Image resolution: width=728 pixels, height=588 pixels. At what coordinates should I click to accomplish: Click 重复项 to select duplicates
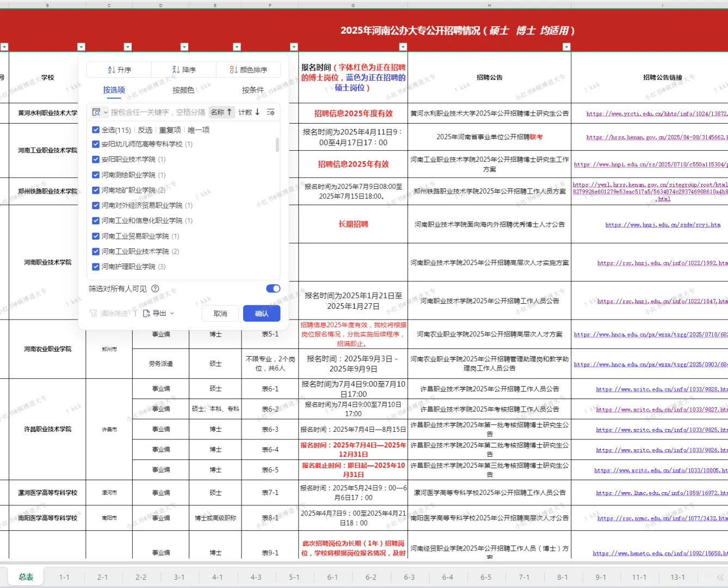pyautogui.click(x=170, y=130)
